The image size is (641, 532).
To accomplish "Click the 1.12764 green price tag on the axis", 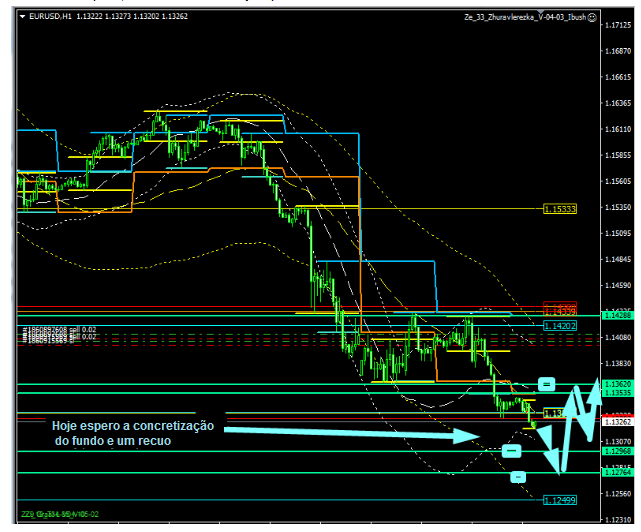I will point(618,473).
